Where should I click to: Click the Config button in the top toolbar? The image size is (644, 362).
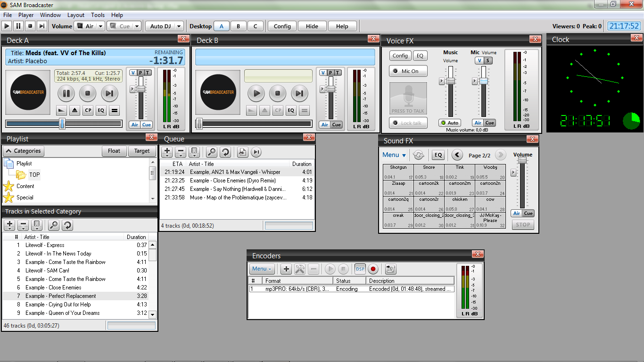282,26
